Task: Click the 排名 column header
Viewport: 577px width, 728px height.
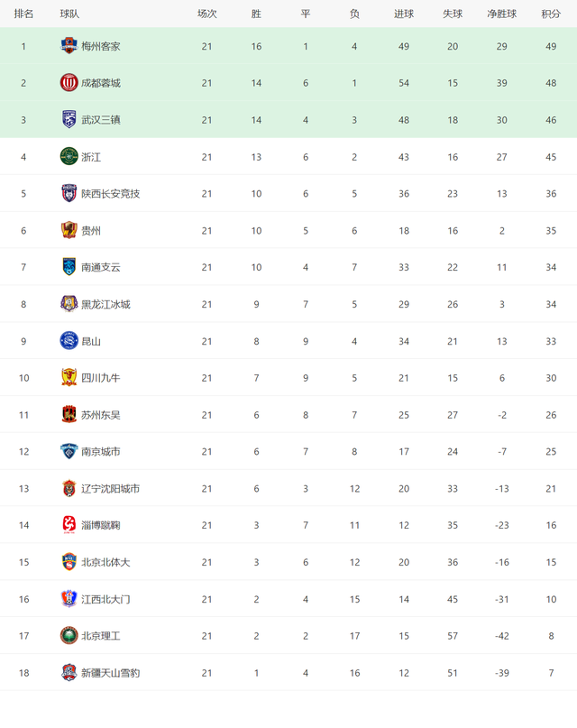Action: [x=23, y=14]
